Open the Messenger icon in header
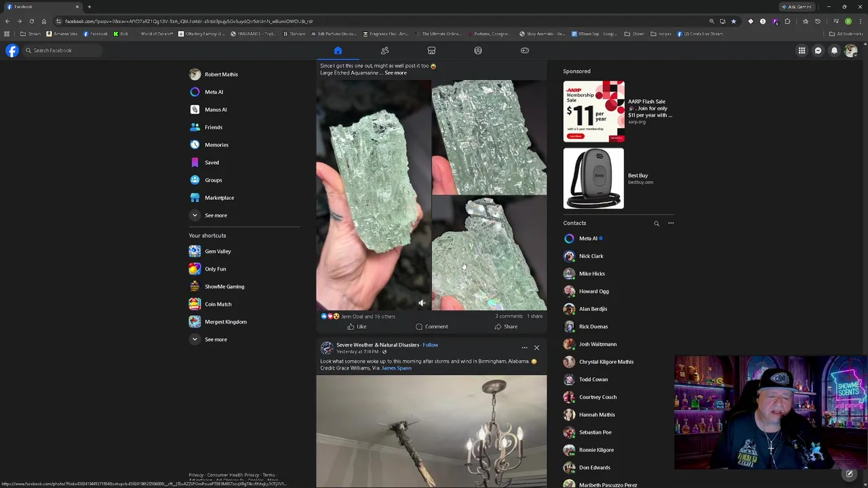868x488 pixels. (818, 50)
